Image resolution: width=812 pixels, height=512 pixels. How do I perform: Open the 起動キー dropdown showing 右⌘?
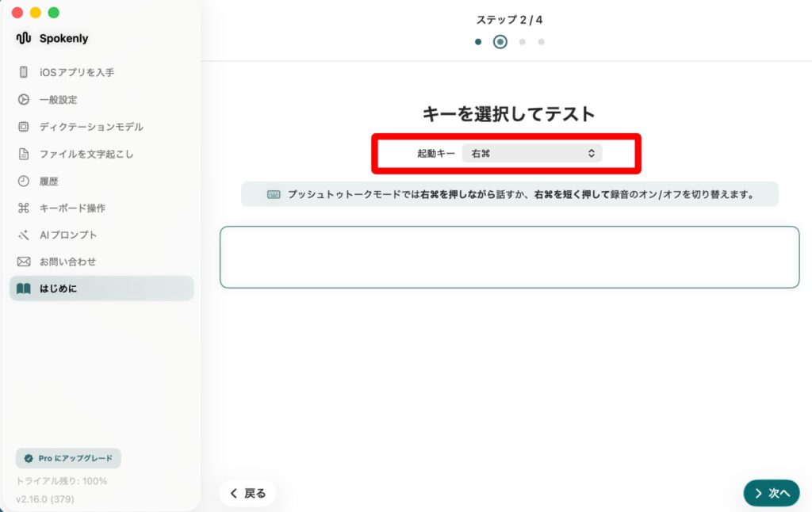pyautogui.click(x=531, y=154)
